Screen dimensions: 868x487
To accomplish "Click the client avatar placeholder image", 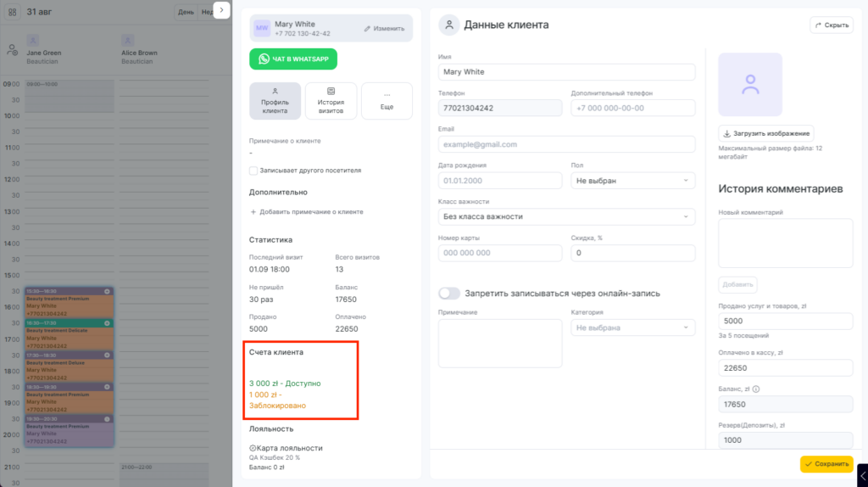I will click(x=750, y=84).
